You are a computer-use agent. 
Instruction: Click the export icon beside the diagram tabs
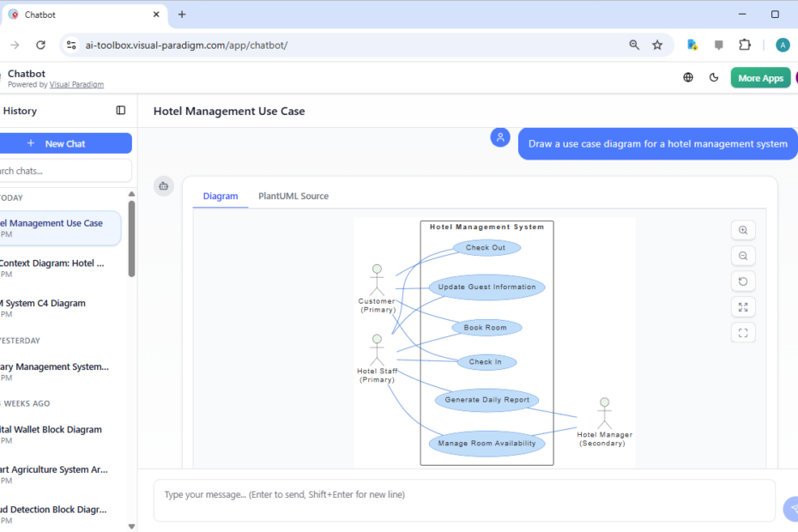pyautogui.click(x=163, y=185)
